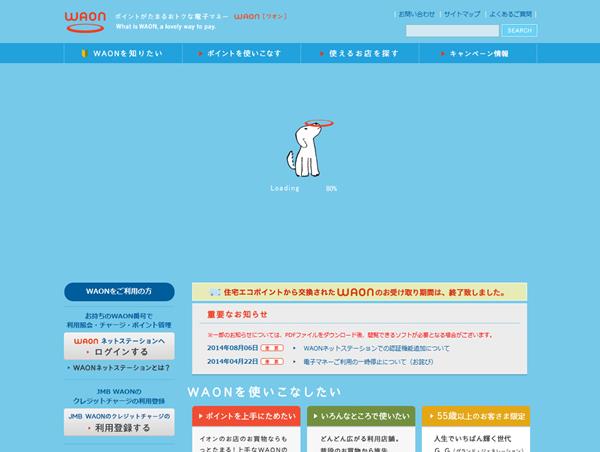Click the お持ちのWAON番号で sidebar text
This screenshot has height=452, width=600.
point(119,316)
